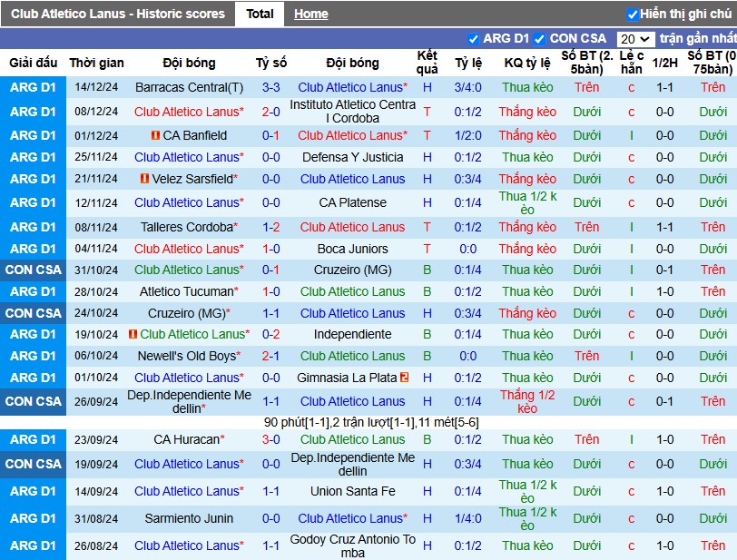Select the ARG D1 league cell dated 14/12/24
This screenshot has width=737, height=560.
tap(33, 87)
